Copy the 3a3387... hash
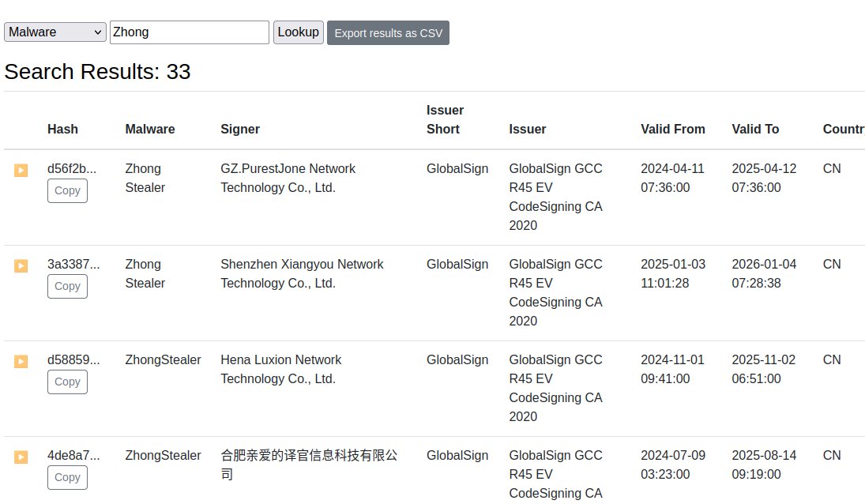 pyautogui.click(x=67, y=286)
